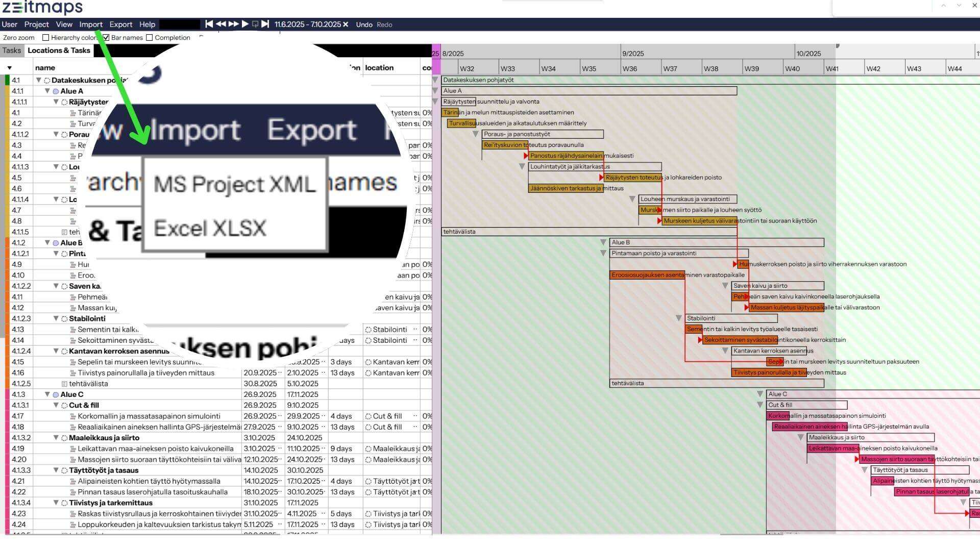Select the Locations & Tasks tab
The height and width of the screenshot is (551, 980).
59,51
